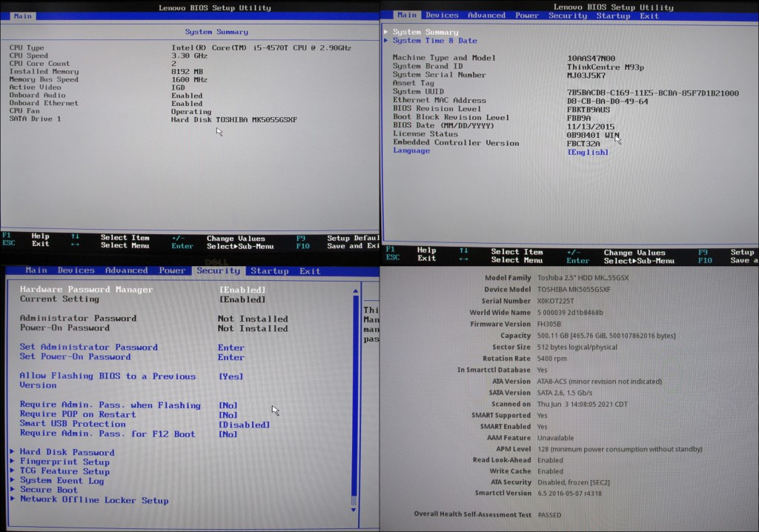This screenshot has width=759, height=532.
Task: Click the Set Power-On Password label
Action: [x=75, y=356]
